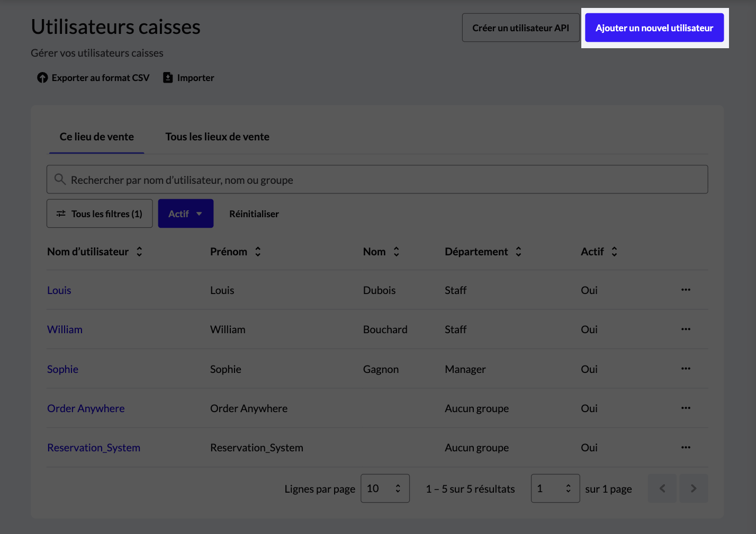Open the Louis user link
Screen dimensions: 756x534
pyautogui.click(x=59, y=290)
